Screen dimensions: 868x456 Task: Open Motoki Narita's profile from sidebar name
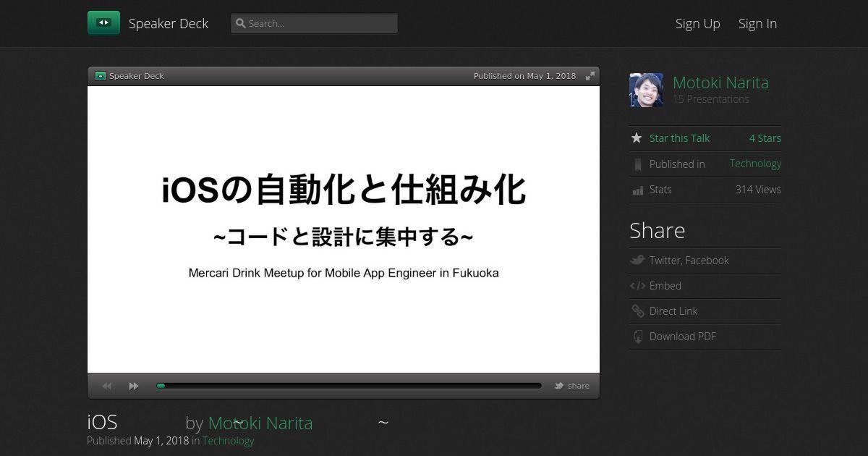tap(720, 83)
